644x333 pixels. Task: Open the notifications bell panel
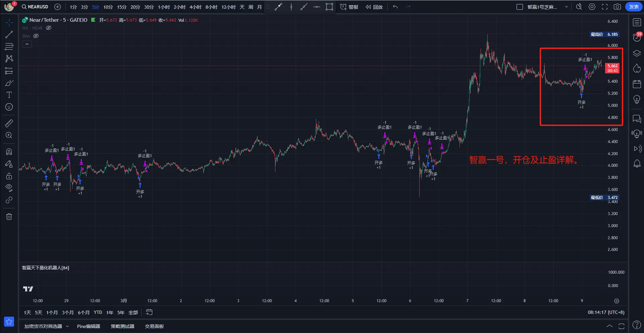point(637,163)
